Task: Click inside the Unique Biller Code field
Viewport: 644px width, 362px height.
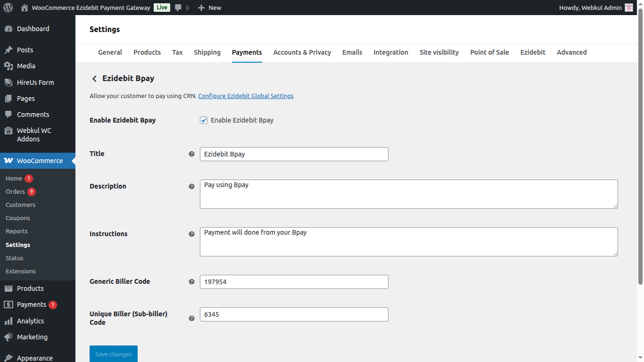Action: click(x=294, y=314)
